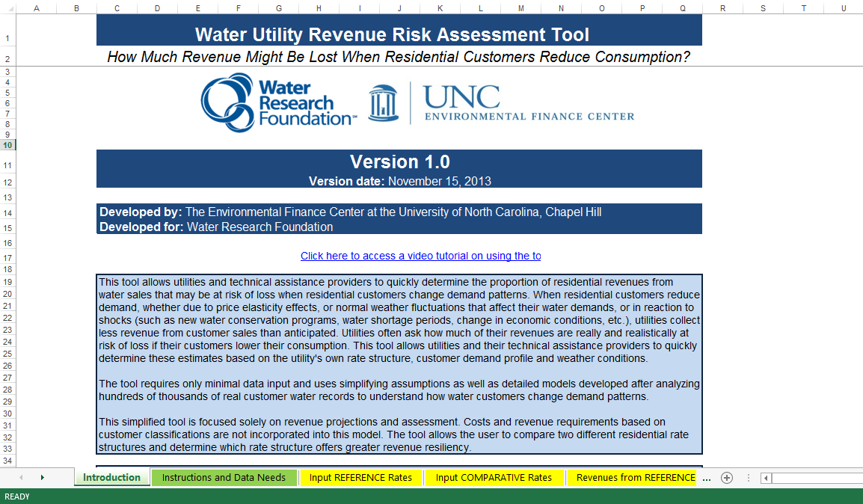Viewport: 863px width, 504px height.
Task: Select column C header
Action: point(117,8)
